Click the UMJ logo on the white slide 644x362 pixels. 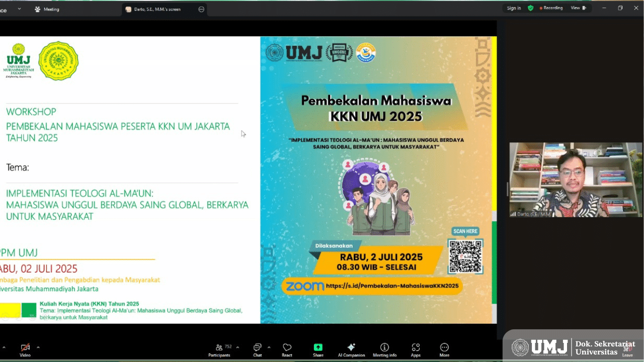coord(19,61)
